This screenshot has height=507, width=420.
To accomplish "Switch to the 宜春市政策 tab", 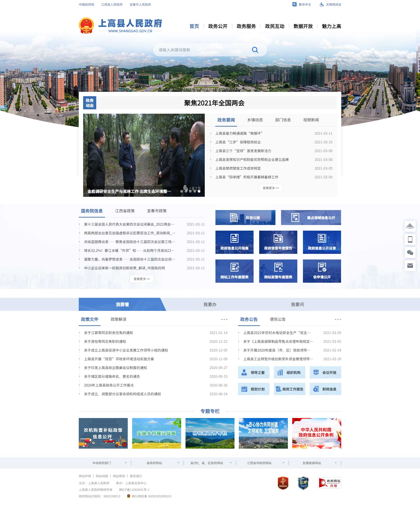I will pos(157,211).
